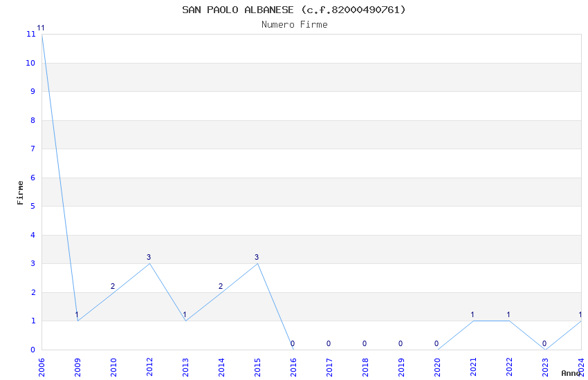Click the data value 1 above year 2022

508,314
